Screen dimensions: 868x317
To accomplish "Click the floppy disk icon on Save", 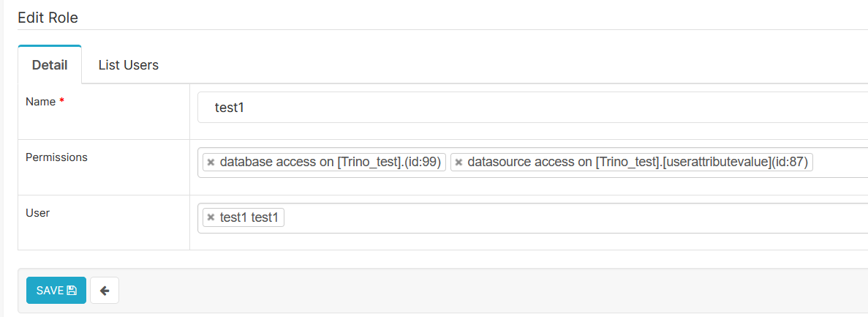I will [x=72, y=291].
